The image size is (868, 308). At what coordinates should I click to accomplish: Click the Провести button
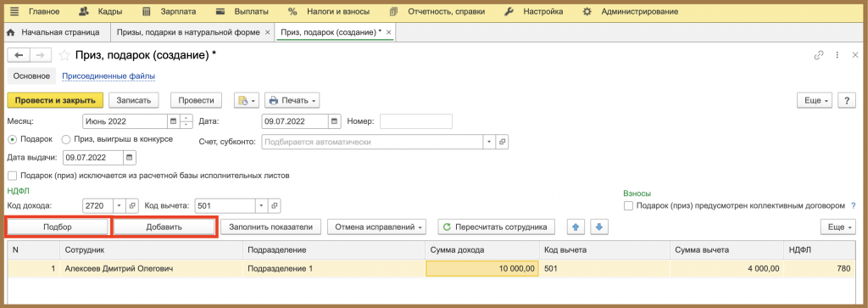pyautogui.click(x=196, y=100)
